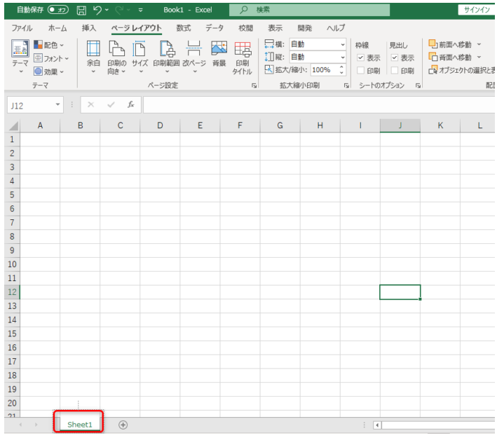Expand the 横 width dropdown
The width and height of the screenshot is (504, 438).
pos(342,44)
